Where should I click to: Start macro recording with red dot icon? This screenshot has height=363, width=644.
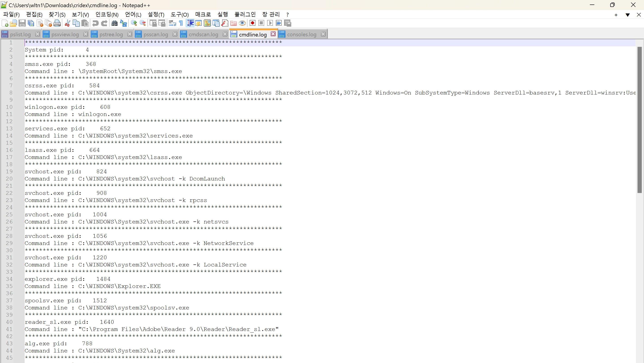tap(253, 23)
